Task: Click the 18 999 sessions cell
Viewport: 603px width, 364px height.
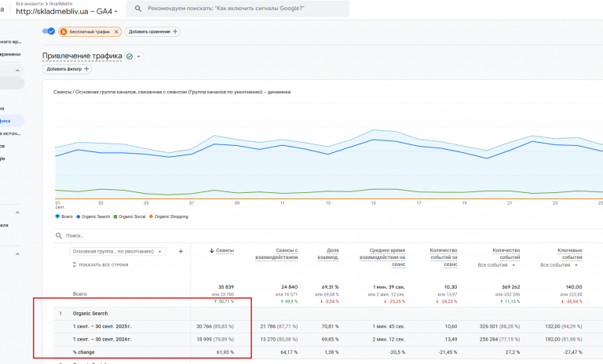Action: tap(215, 340)
